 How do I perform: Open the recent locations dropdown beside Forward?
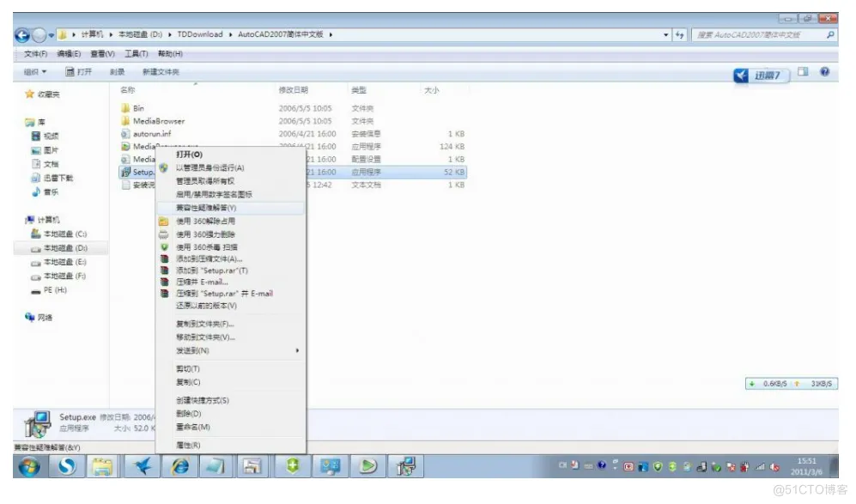[x=52, y=35]
